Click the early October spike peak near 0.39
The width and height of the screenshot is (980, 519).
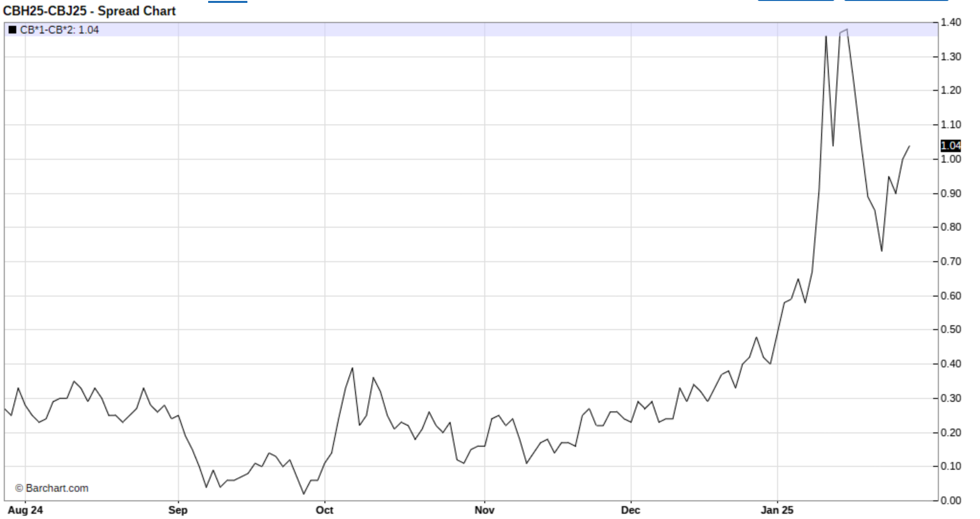pyautogui.click(x=353, y=368)
